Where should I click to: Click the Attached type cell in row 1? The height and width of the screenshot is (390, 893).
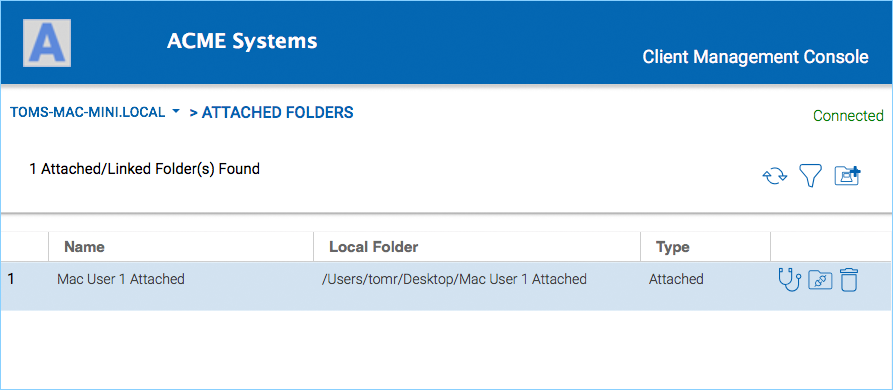(676, 279)
